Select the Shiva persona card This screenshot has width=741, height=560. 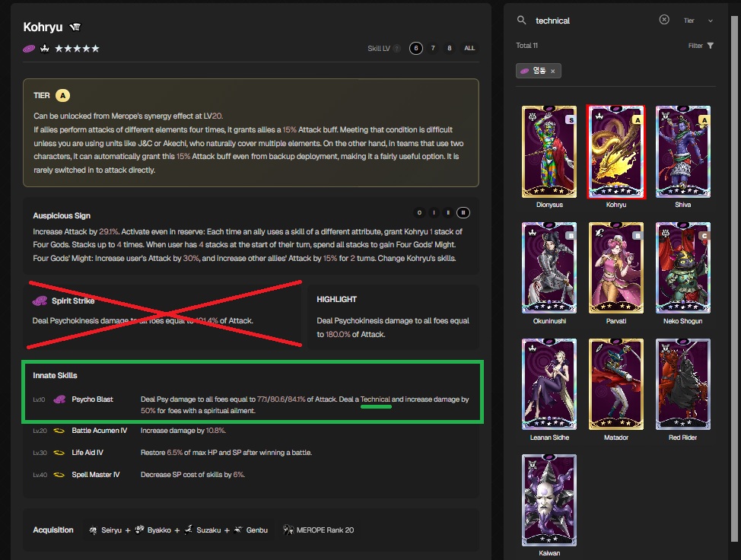(683, 151)
